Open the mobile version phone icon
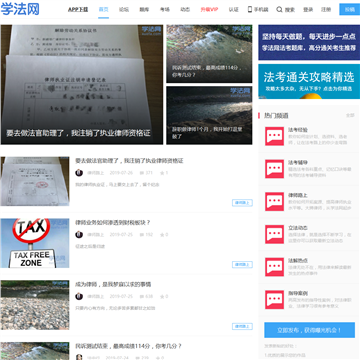 pos(250,9)
